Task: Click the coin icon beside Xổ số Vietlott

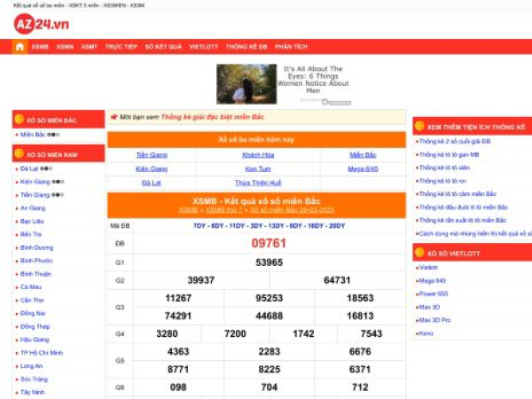Action: (420, 253)
